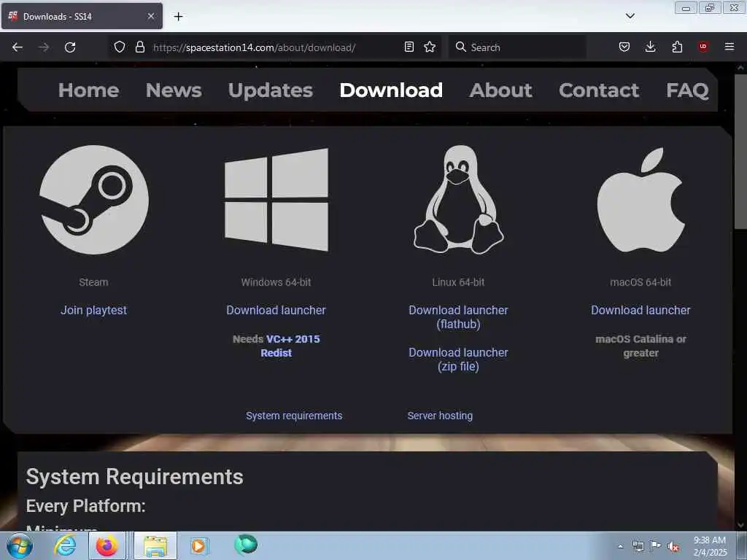Image resolution: width=747 pixels, height=560 pixels.
Task: Click Download launcher (flathub) link
Action: [458, 317]
